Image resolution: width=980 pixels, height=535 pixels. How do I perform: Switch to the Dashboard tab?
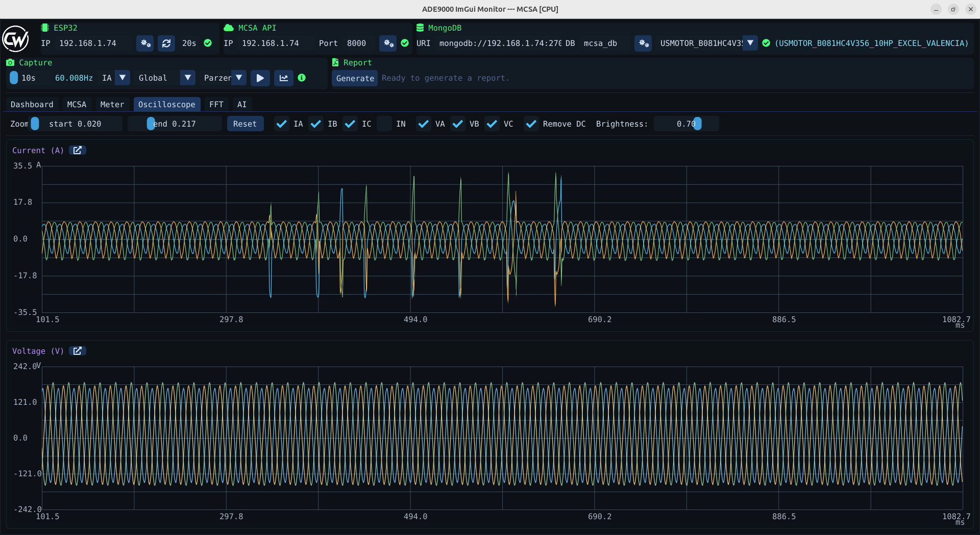[x=32, y=104]
